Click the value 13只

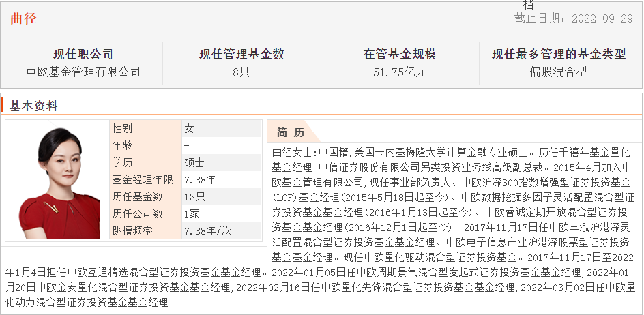[x=194, y=197]
